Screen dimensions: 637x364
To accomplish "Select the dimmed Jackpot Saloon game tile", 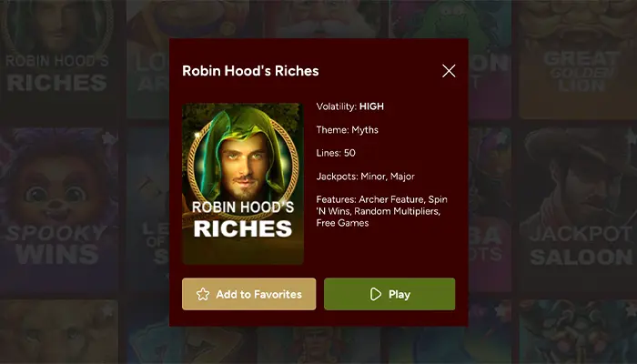I will tap(577, 210).
